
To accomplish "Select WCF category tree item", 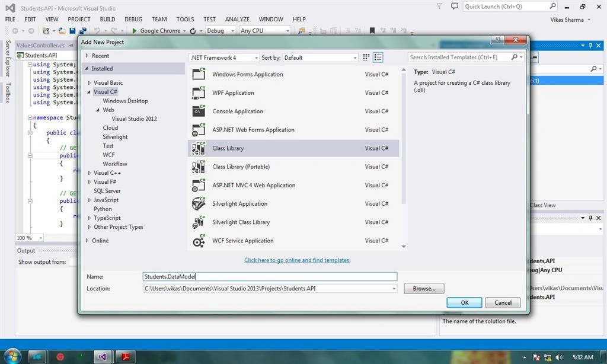I will click(x=109, y=155).
